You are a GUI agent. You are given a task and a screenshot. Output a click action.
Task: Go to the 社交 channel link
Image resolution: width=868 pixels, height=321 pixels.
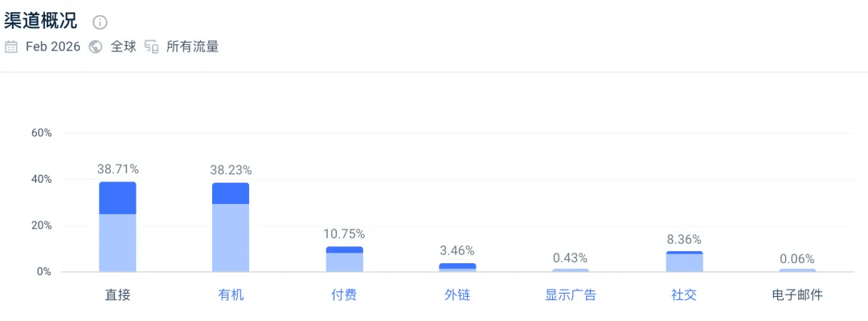(x=684, y=295)
